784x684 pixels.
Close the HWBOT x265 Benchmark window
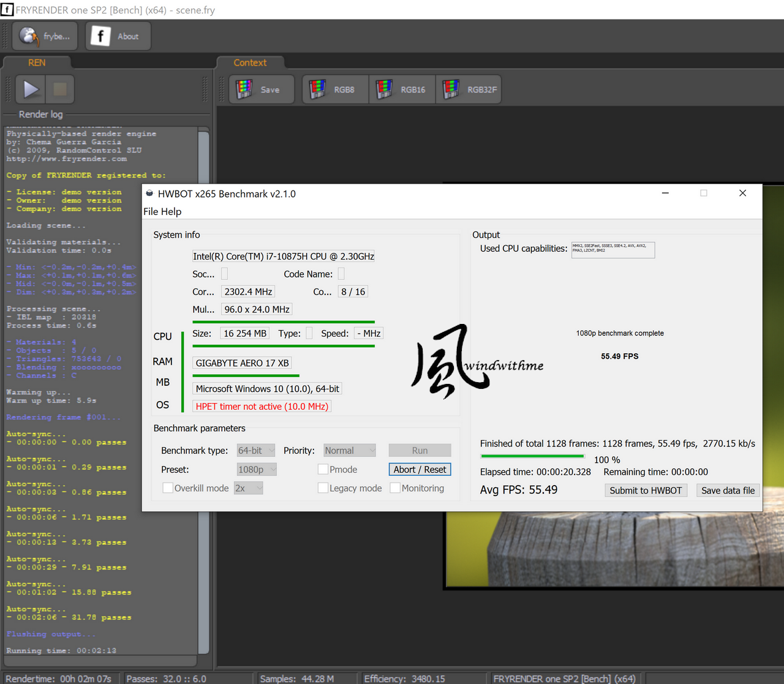point(742,193)
